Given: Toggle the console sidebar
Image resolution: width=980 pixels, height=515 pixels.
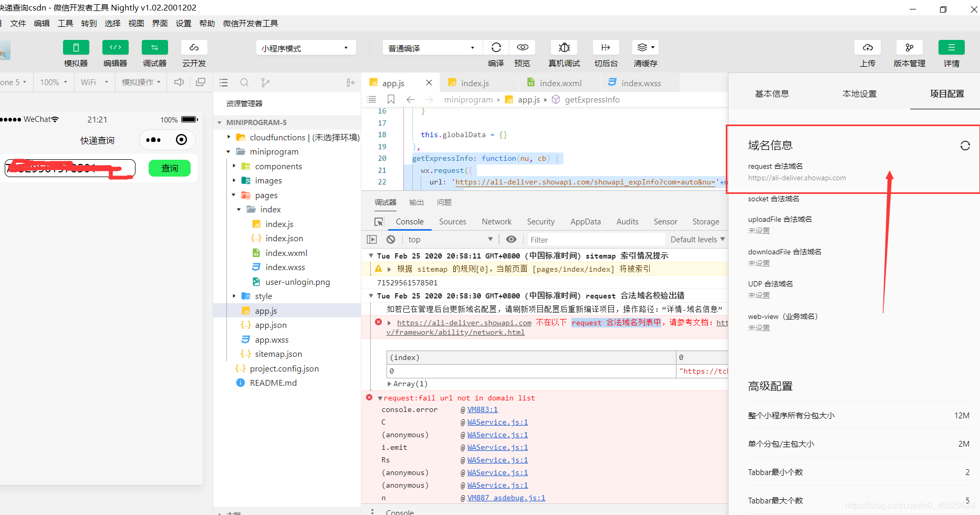Looking at the screenshot, I should point(372,240).
